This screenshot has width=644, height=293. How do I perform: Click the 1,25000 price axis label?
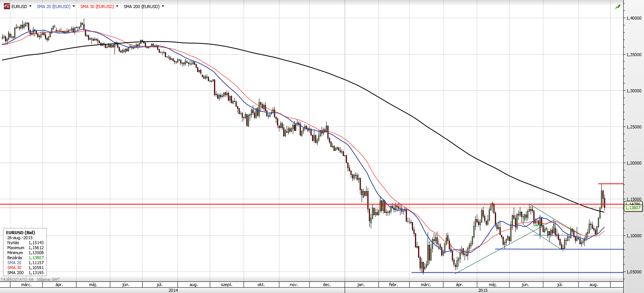click(x=634, y=127)
